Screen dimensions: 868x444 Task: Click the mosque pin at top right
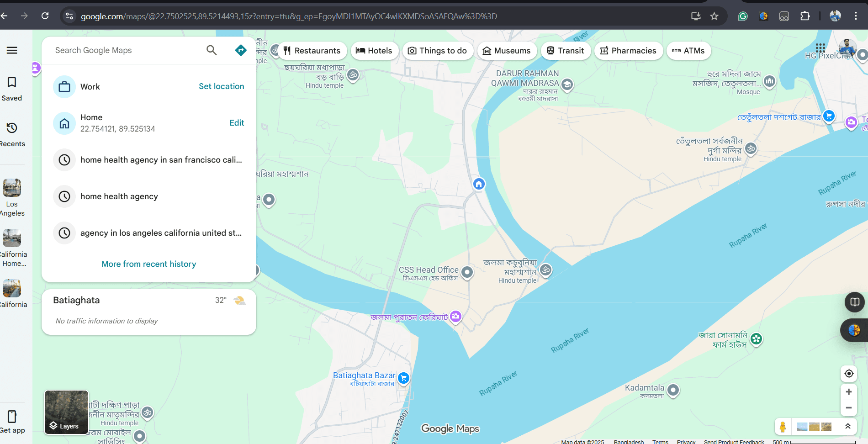(769, 82)
